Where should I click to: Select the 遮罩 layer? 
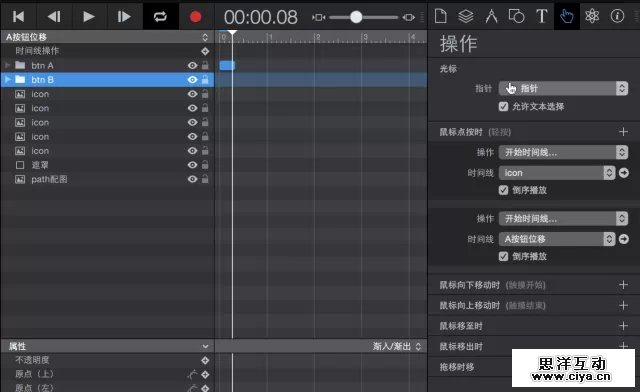coord(40,165)
